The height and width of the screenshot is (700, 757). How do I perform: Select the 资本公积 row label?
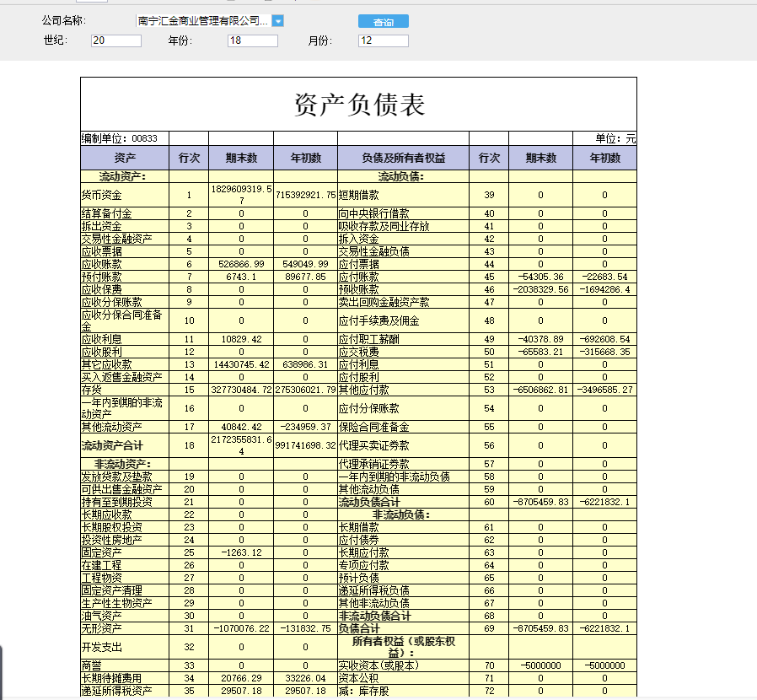point(359,678)
